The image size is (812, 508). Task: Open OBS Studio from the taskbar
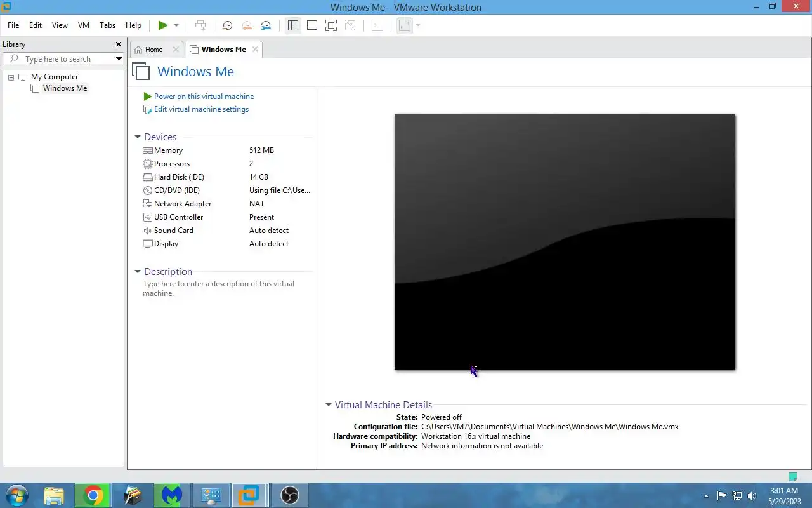[289, 495]
